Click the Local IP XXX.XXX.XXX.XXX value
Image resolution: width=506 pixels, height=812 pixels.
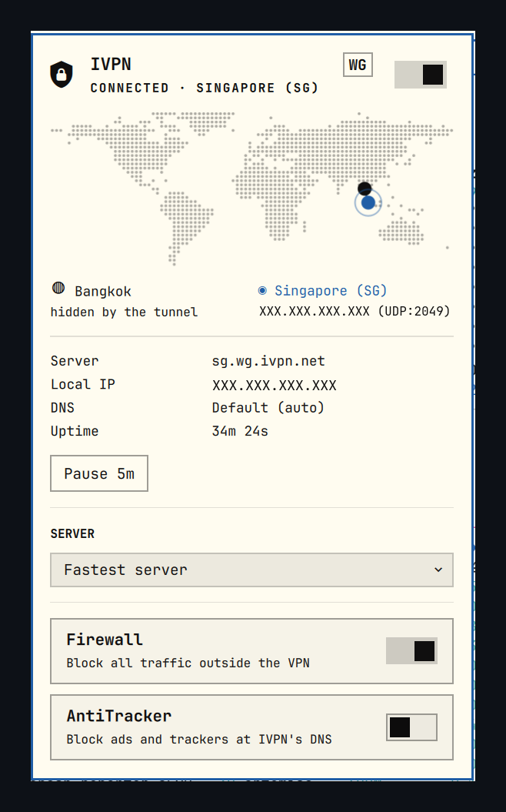[275, 386]
